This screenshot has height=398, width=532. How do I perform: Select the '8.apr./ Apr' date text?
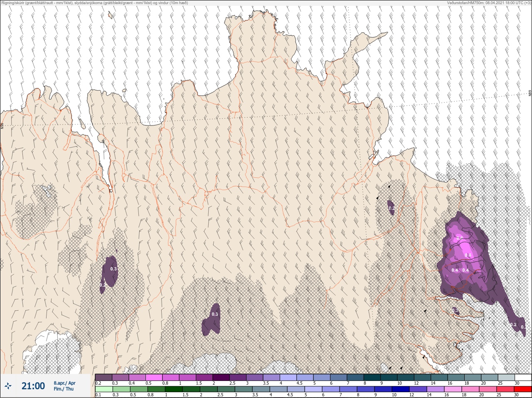(x=64, y=383)
